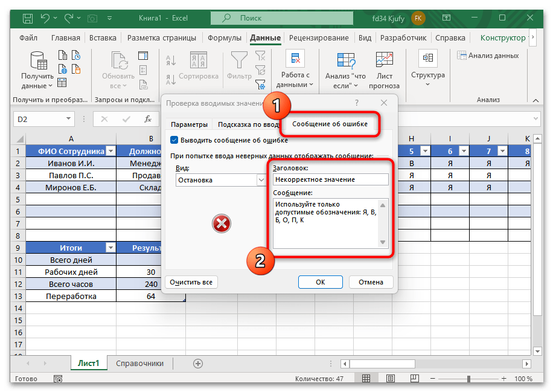Expand the Итоги header filter arrow

click(110, 248)
